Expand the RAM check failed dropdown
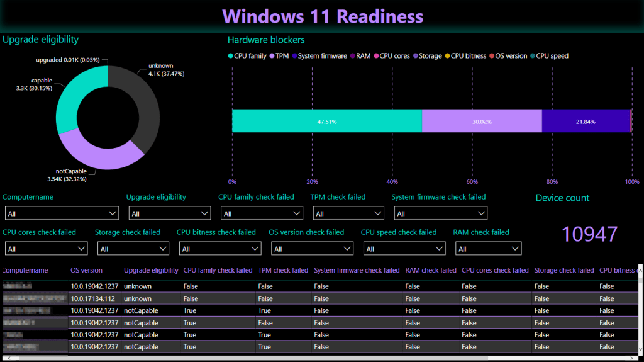This screenshot has width=644, height=362. pyautogui.click(x=487, y=249)
